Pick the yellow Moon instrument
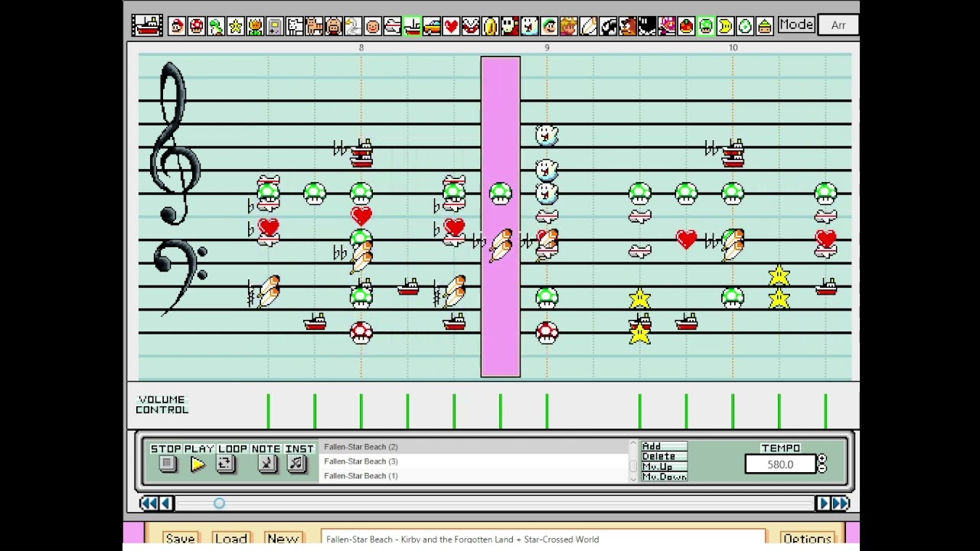 [x=725, y=26]
